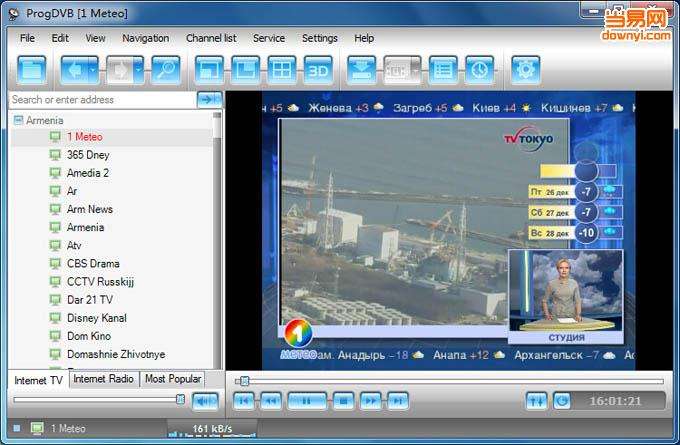Select the Domashnie Zhivotnye channel

116,354
